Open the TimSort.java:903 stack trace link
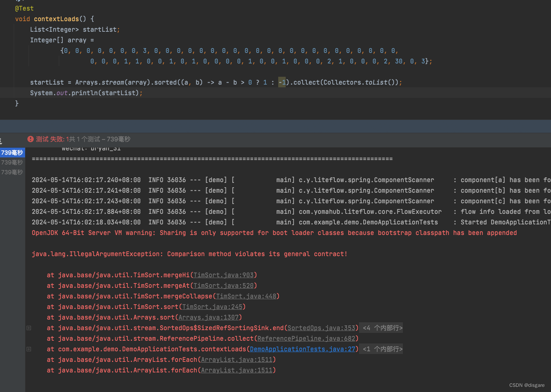The height and width of the screenshot is (392, 551). 223,275
